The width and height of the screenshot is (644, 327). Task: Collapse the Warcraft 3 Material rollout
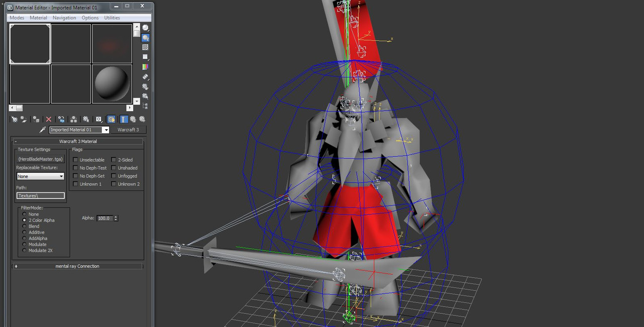coord(78,141)
